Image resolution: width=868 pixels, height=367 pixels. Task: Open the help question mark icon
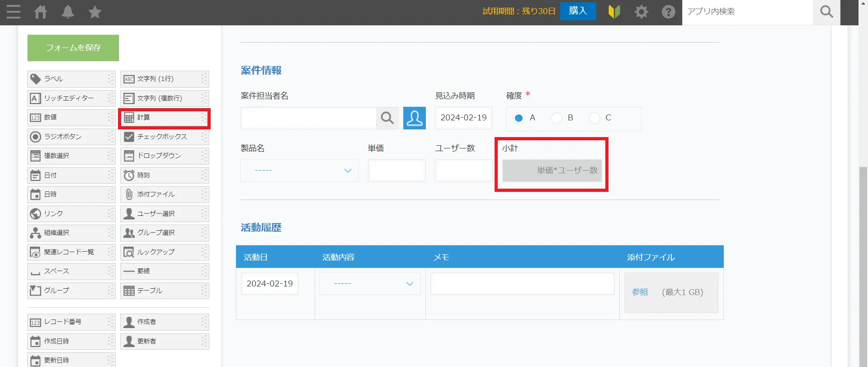tap(668, 12)
